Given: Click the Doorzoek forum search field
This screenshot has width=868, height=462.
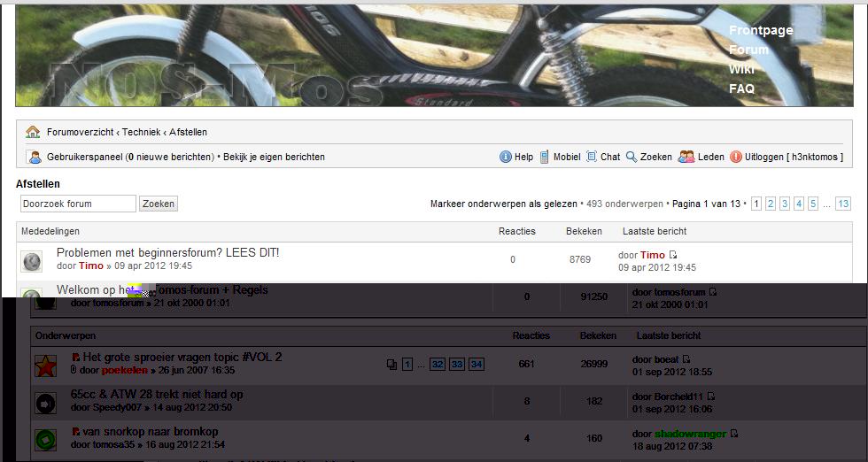Looking at the screenshot, I should coord(78,204).
